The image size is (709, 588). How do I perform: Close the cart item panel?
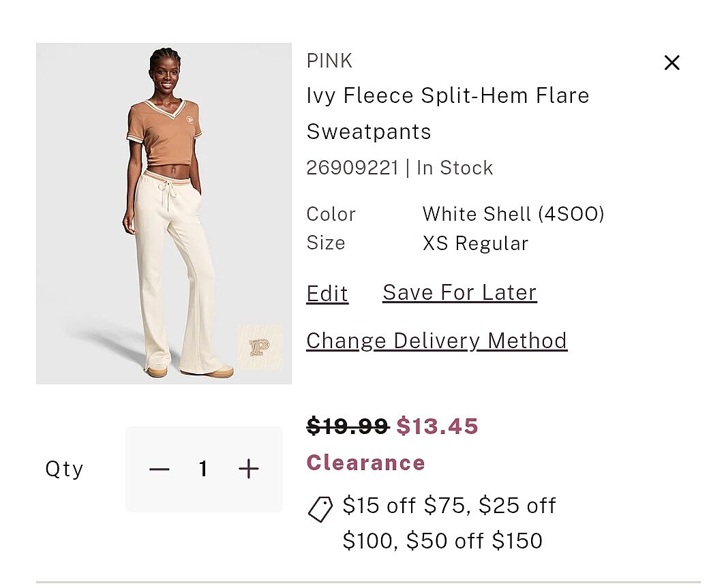click(x=672, y=63)
